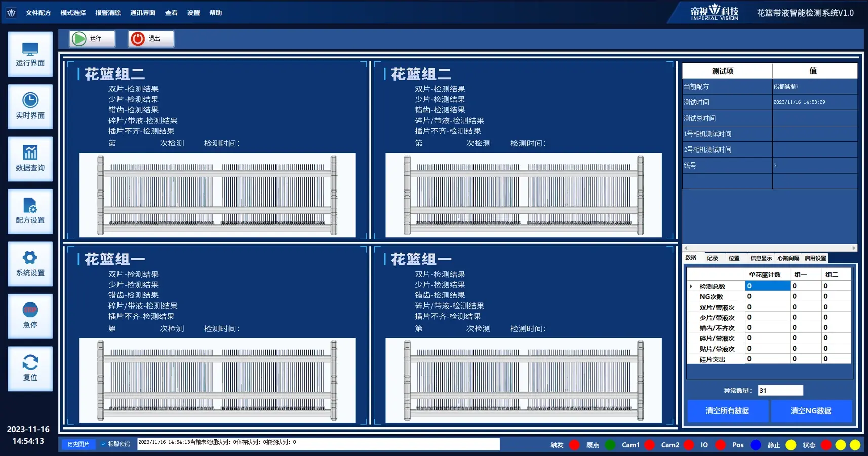
Task: Start detection with the 运行 button
Action: click(92, 39)
